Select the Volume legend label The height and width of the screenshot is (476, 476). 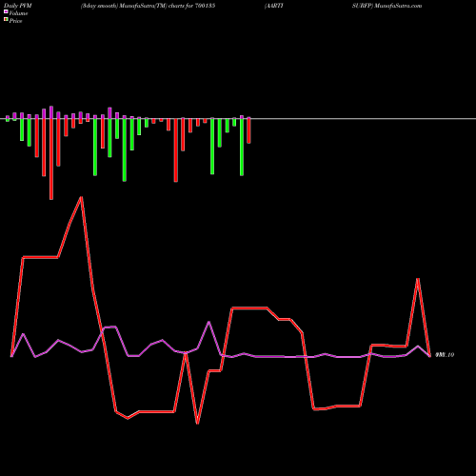[18, 13]
